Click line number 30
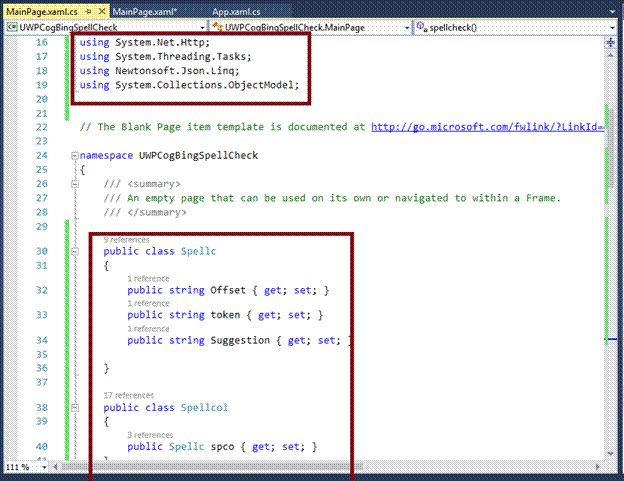The image size is (624, 481). pos(42,251)
